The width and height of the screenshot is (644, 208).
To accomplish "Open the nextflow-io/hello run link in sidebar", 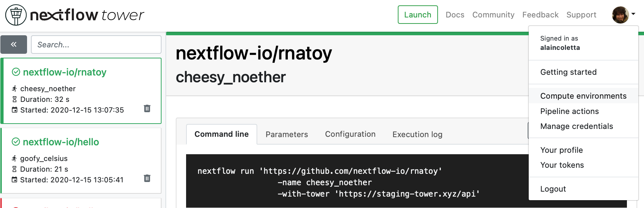I will 61,142.
